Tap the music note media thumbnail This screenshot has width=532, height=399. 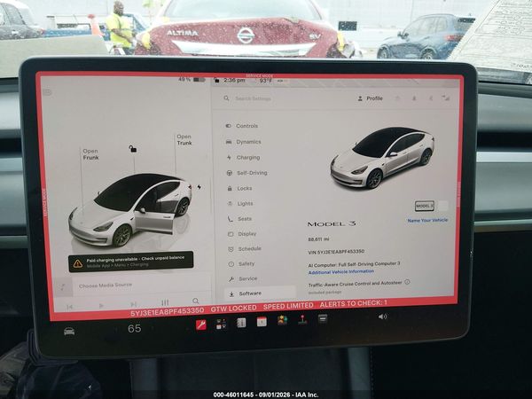pyautogui.click(x=62, y=287)
